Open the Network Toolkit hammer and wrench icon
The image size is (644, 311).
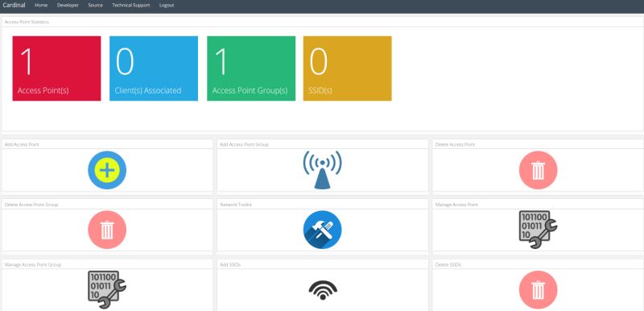(x=323, y=230)
